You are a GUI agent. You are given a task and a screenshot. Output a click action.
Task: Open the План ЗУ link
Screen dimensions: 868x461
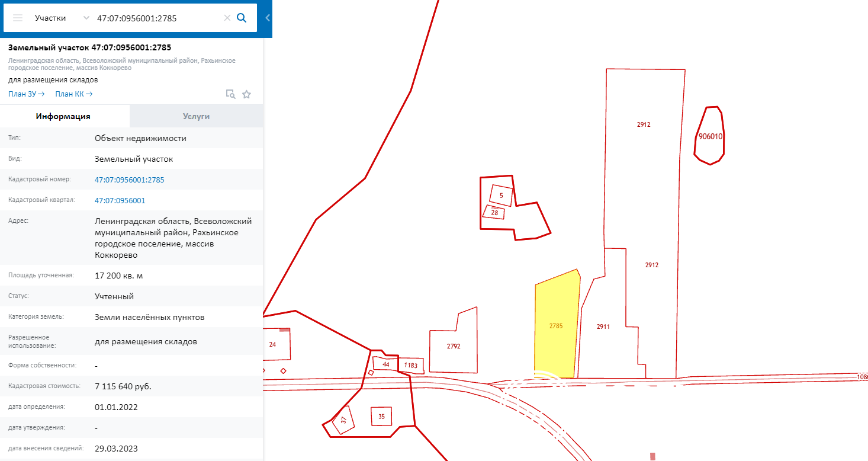pyautogui.click(x=27, y=94)
